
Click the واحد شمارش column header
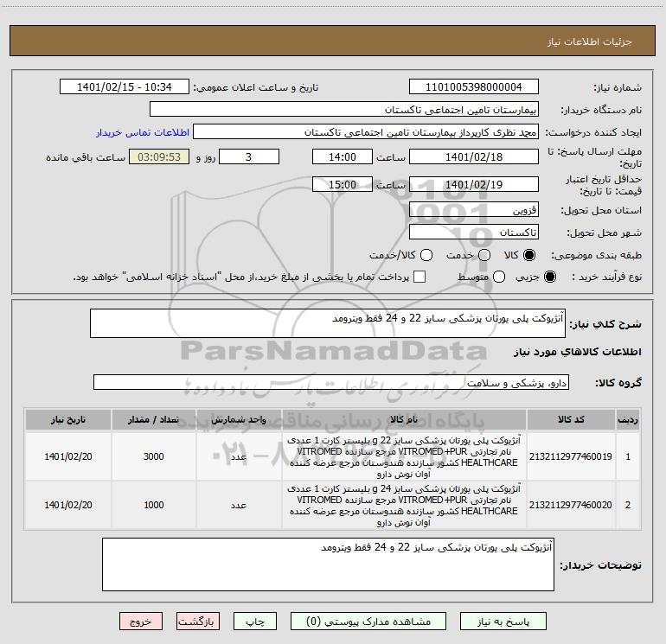(x=239, y=420)
